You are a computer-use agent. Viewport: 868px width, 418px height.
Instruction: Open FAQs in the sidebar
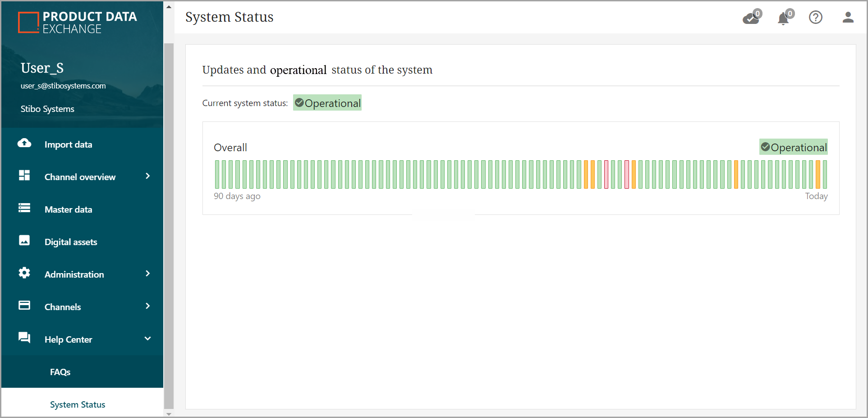tap(60, 372)
